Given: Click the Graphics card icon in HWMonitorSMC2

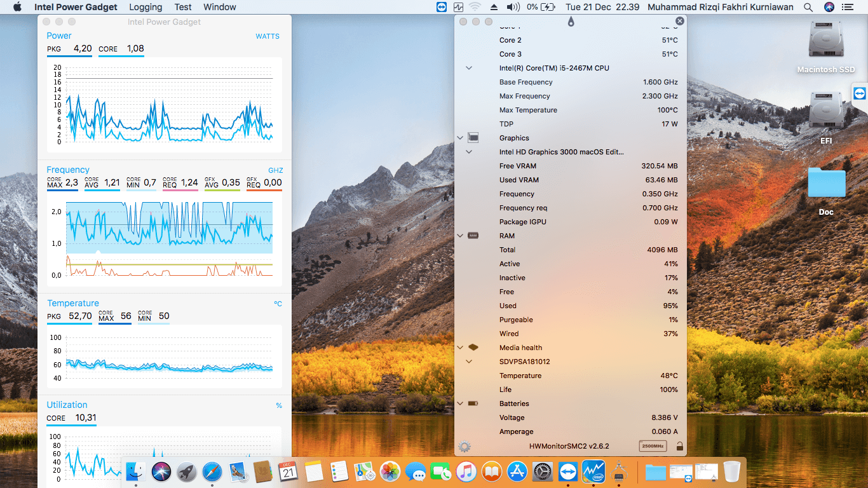Looking at the screenshot, I should [473, 138].
